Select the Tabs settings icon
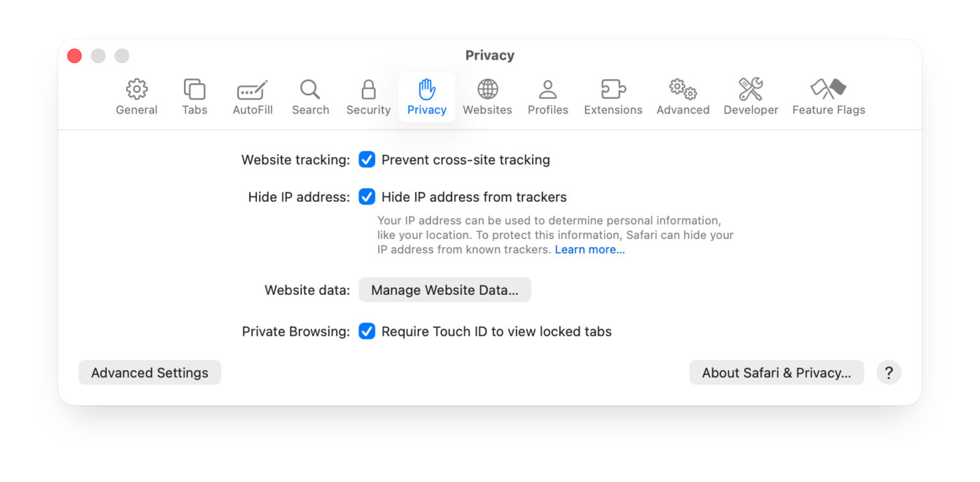 coord(194,97)
